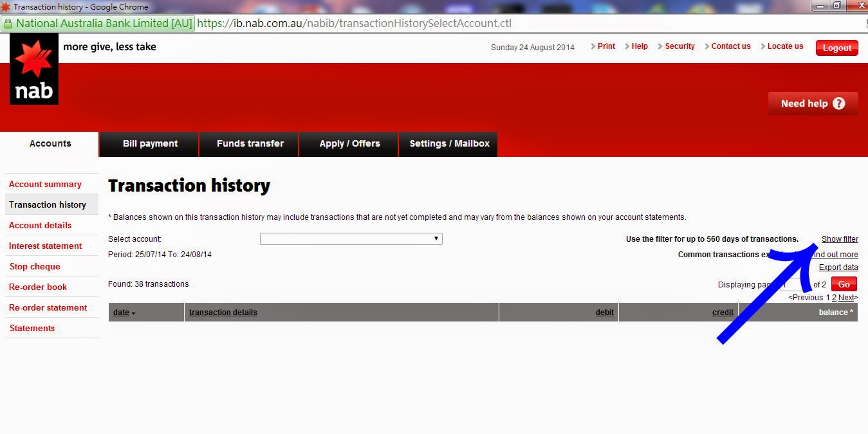Open the Contact us link
Screen dimensions: 868x434
[731, 46]
